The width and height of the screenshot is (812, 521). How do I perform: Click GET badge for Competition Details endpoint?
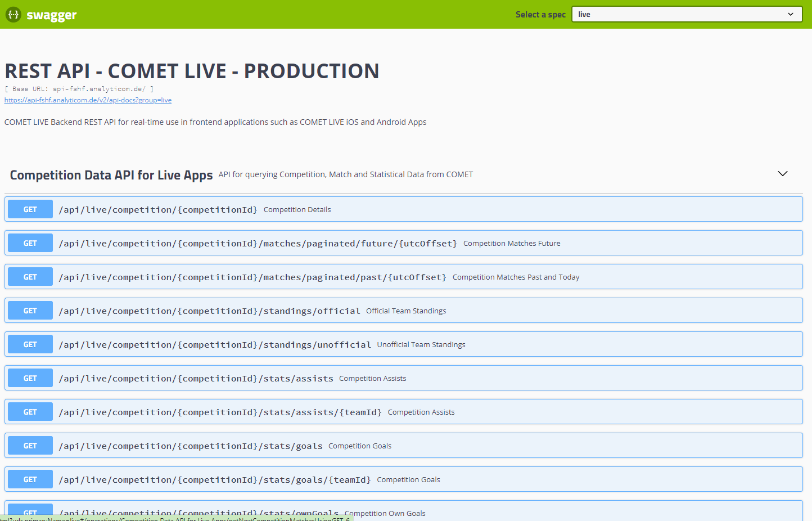(30, 209)
